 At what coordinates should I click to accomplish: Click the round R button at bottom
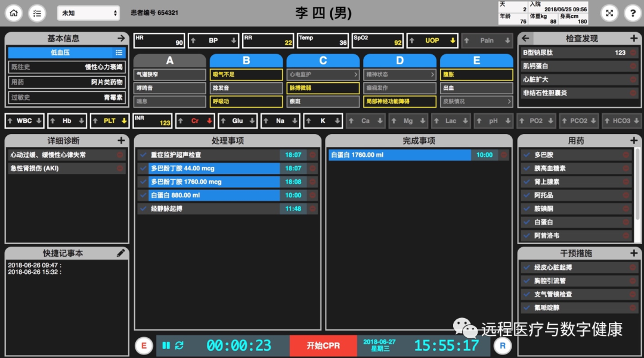502,345
